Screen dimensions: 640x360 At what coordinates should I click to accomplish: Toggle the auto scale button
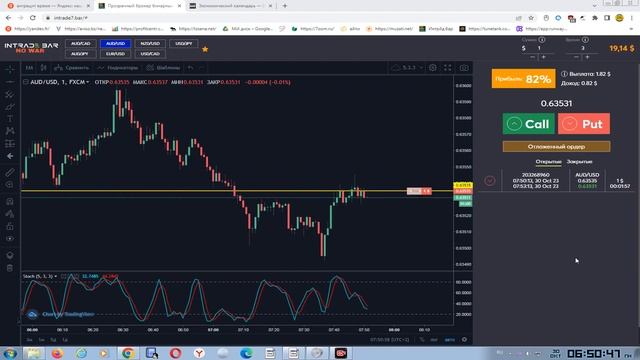click(x=449, y=340)
